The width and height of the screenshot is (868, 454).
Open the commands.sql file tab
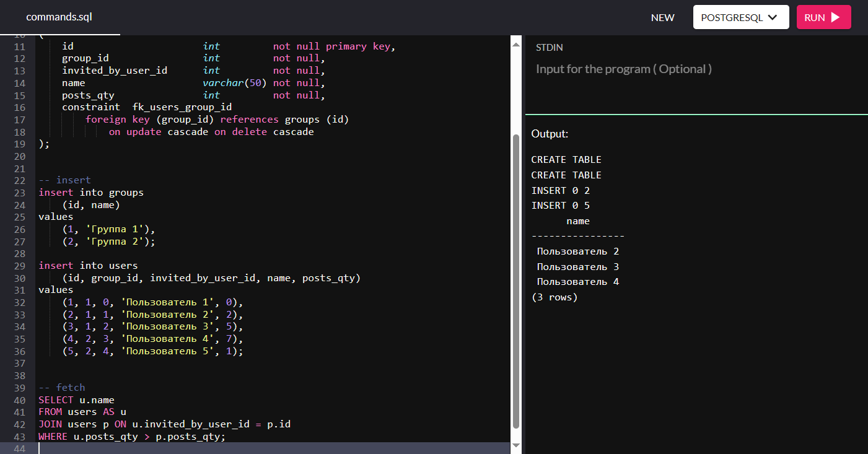point(59,17)
